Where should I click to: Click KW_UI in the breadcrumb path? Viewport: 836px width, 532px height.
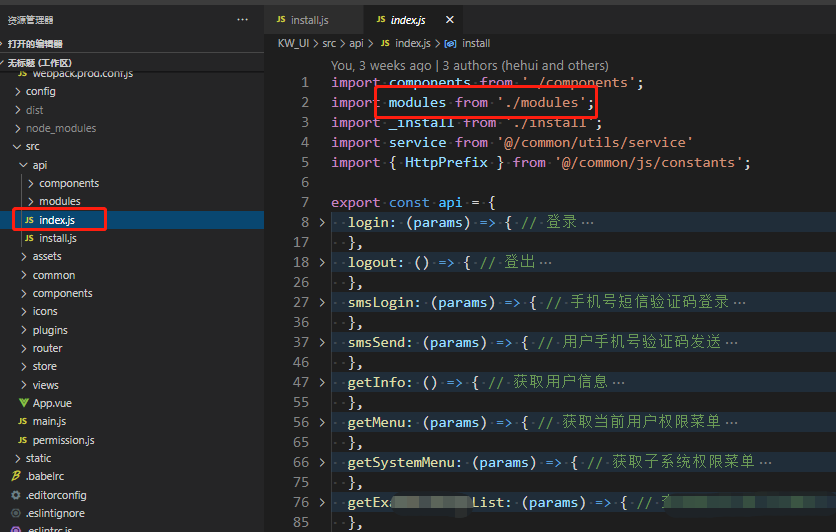pyautogui.click(x=290, y=44)
